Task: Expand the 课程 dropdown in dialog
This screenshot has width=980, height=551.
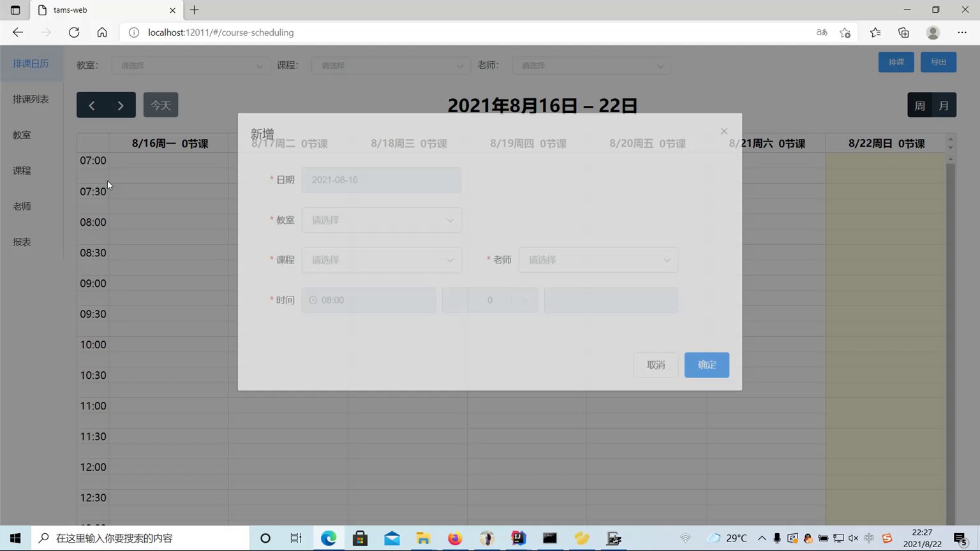Action: [382, 260]
